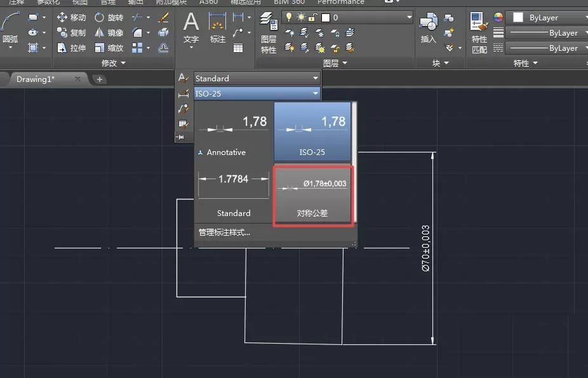Click the Mirror (镜像) tool icon
Screen dimensions: 588x378
point(99,32)
